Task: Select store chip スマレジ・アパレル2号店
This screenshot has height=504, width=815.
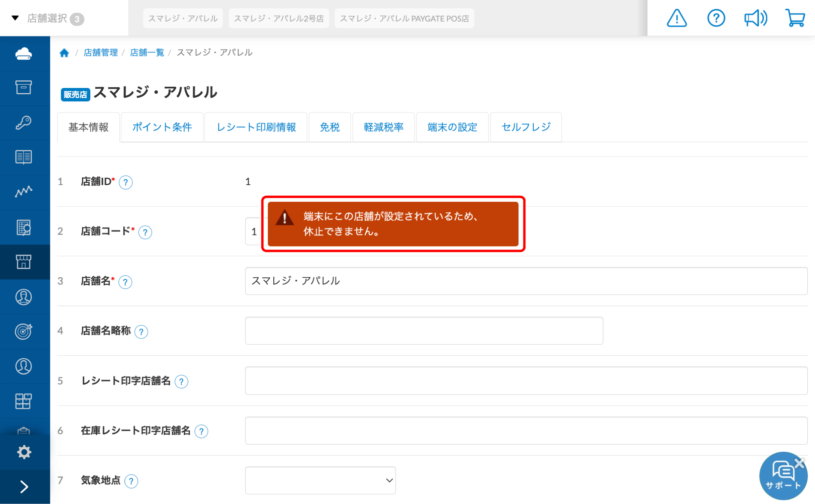Action: (279, 18)
